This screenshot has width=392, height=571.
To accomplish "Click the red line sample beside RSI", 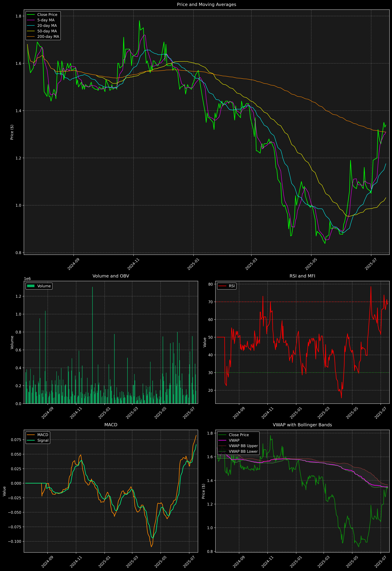I will [222, 286].
